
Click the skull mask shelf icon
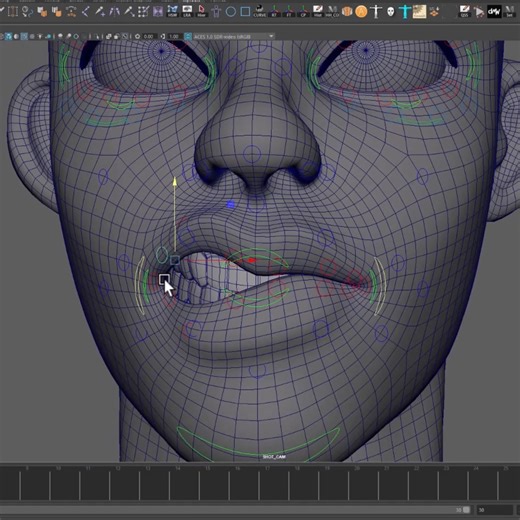pyautogui.click(x=391, y=12)
